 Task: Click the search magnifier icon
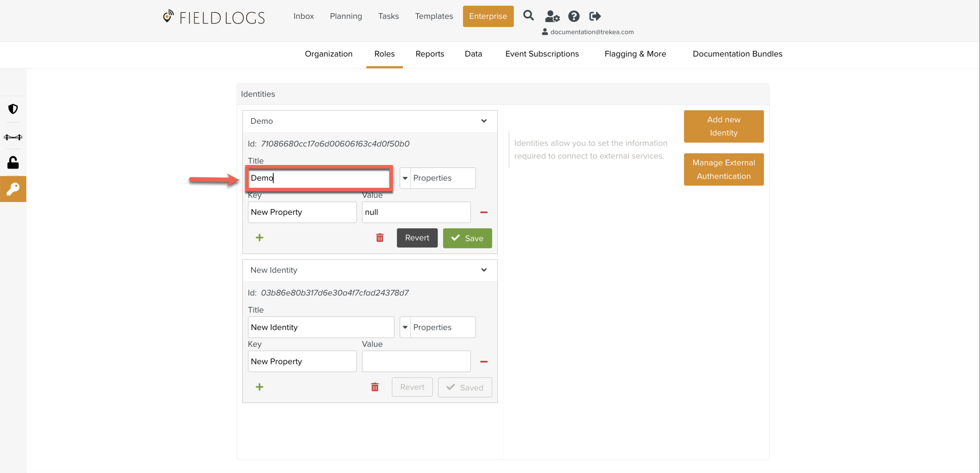click(528, 16)
